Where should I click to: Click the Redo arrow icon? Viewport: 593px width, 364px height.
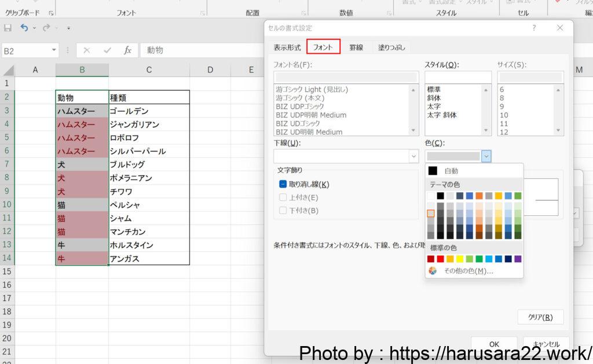tap(46, 28)
